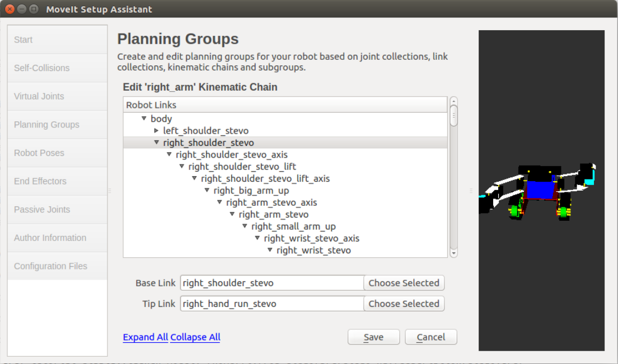Collapse the right_big_arm_up node arrow

point(207,191)
